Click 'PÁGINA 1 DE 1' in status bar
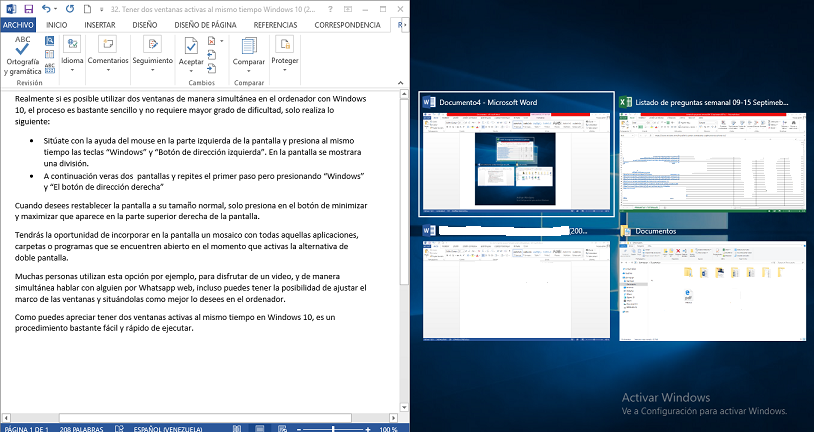This screenshot has width=814, height=432. click(x=26, y=429)
